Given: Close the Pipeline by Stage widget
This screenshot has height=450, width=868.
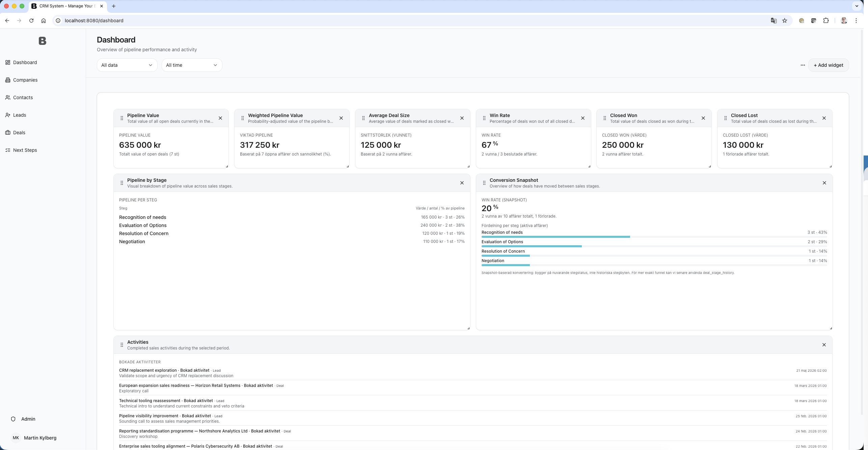Looking at the screenshot, I should point(462,183).
